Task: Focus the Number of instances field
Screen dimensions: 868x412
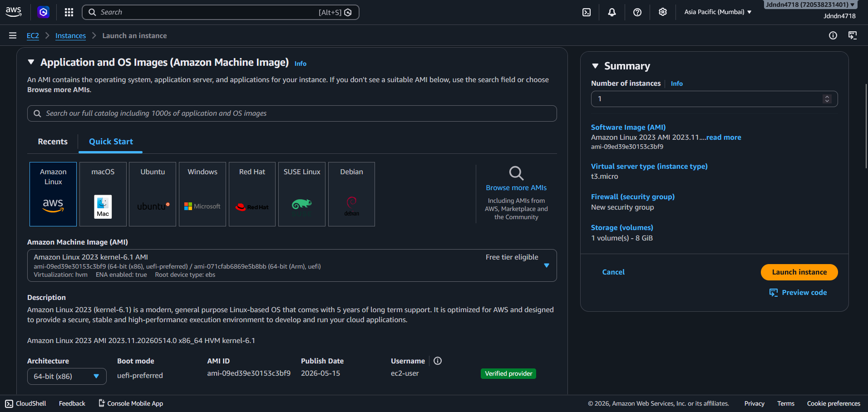Action: [714, 99]
